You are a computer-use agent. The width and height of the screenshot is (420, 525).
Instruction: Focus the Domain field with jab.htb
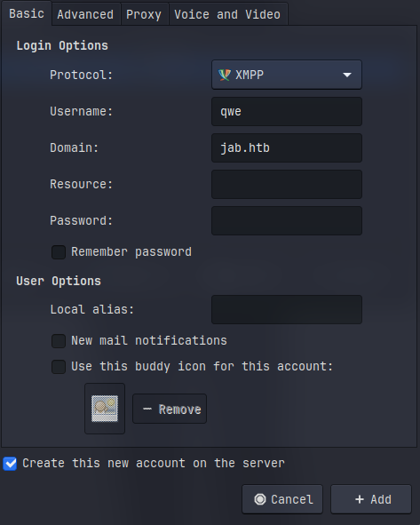[287, 148]
